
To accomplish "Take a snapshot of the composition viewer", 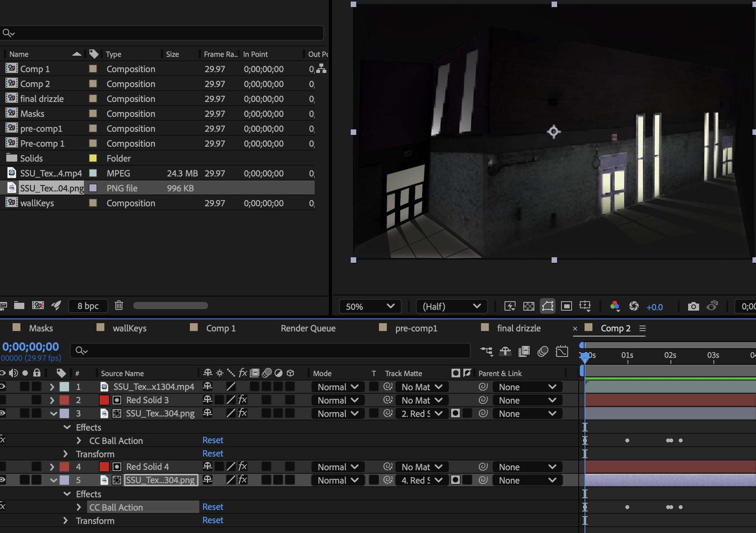I will click(693, 306).
